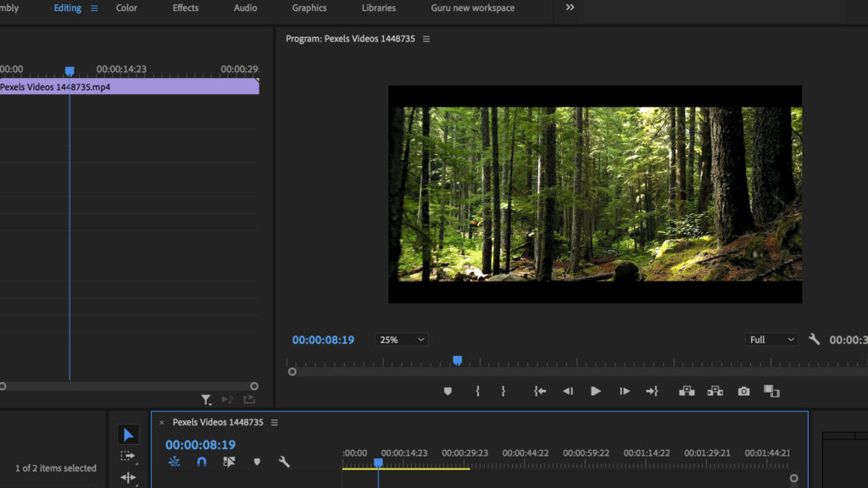Toggle nesting for inserted sequences
This screenshot has width=868, height=488.
(174, 462)
